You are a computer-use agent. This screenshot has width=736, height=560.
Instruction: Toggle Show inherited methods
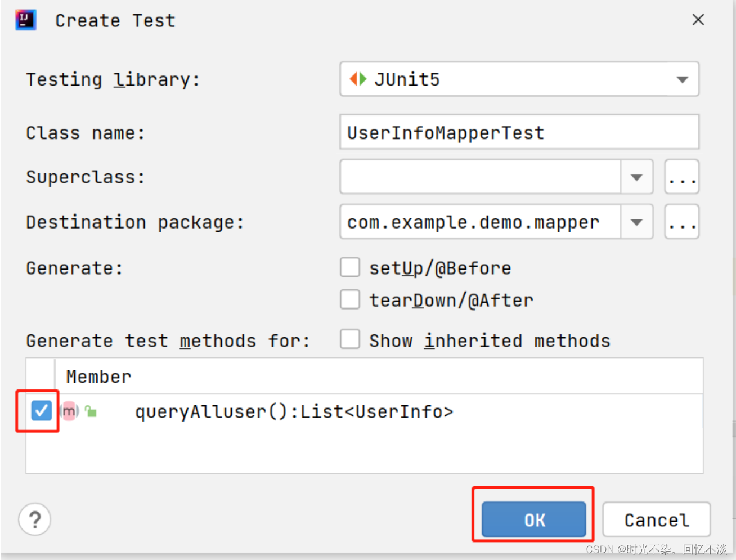point(350,339)
